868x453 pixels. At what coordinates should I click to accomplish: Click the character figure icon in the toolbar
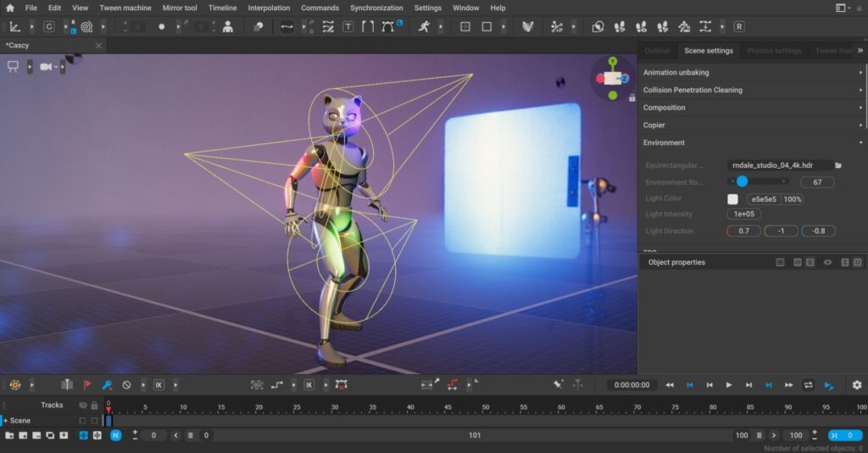coord(227,26)
